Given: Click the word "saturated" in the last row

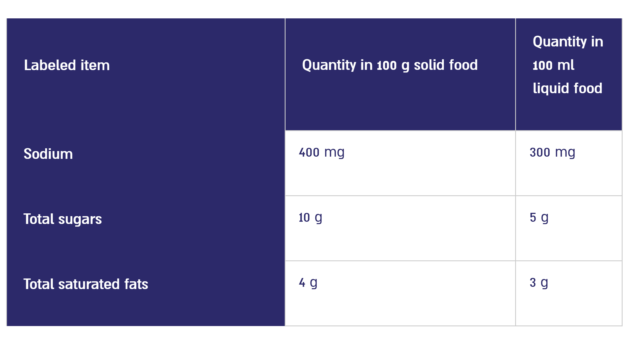Looking at the screenshot, I should (89, 284).
